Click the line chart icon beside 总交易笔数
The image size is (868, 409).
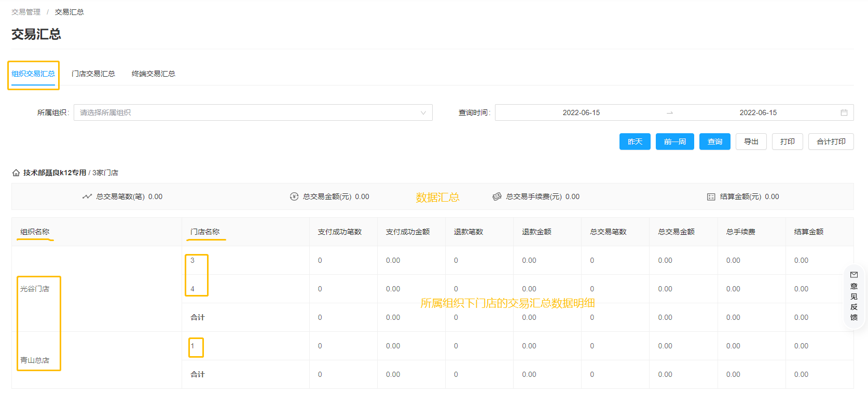click(87, 196)
